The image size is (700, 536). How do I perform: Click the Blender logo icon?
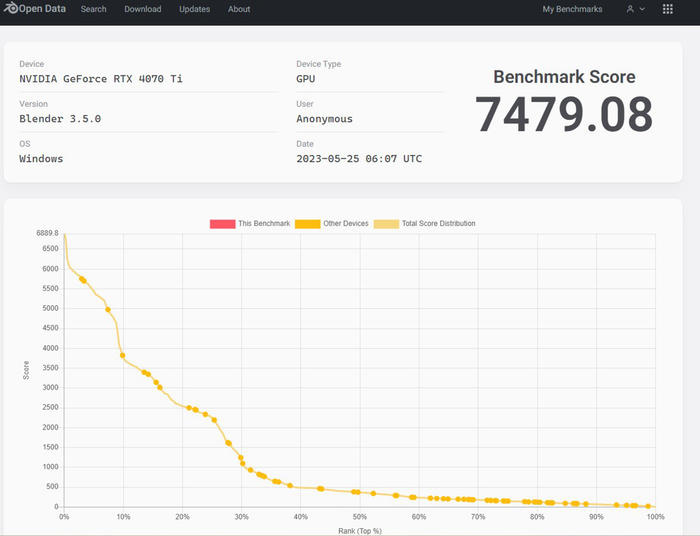[x=11, y=9]
